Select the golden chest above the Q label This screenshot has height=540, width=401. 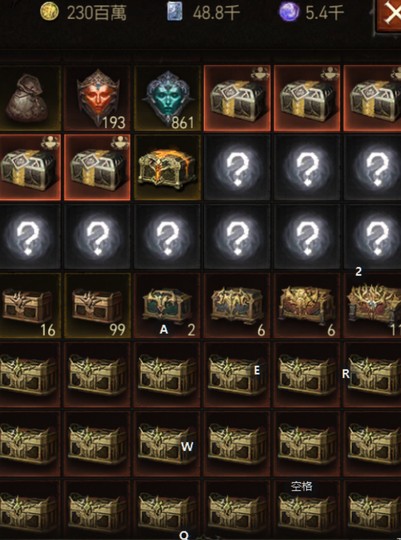(x=167, y=510)
